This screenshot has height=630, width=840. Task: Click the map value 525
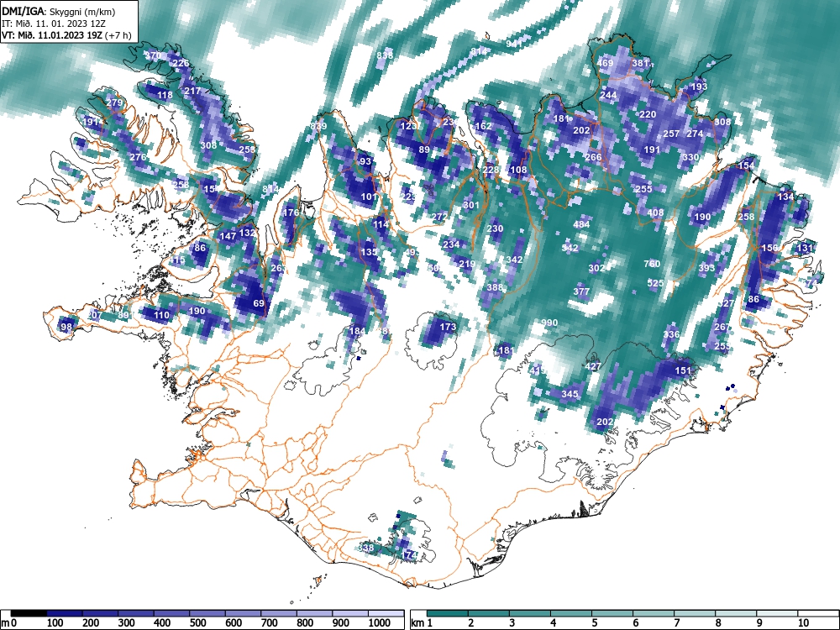click(x=655, y=283)
